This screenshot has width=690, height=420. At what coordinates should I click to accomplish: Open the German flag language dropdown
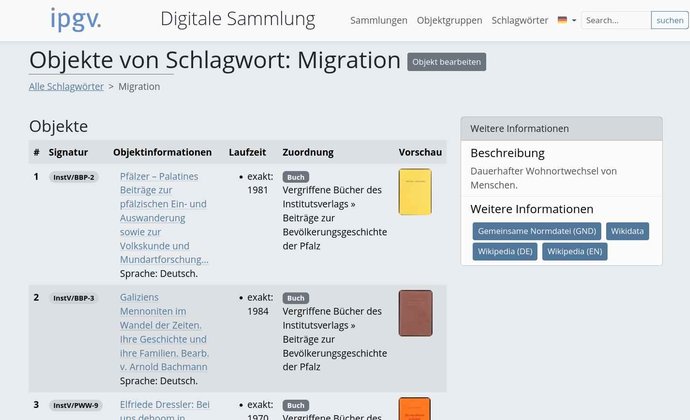[x=566, y=20]
